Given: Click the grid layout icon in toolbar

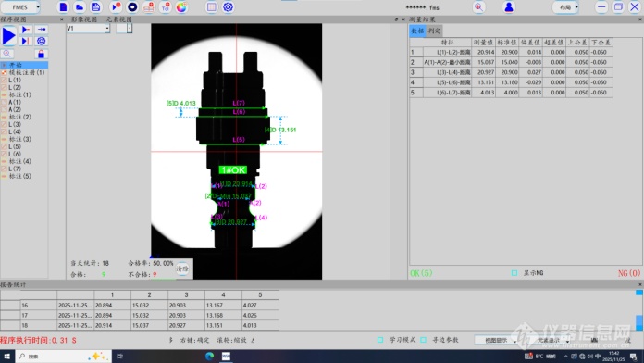Looking at the screenshot, I should 212,7.
